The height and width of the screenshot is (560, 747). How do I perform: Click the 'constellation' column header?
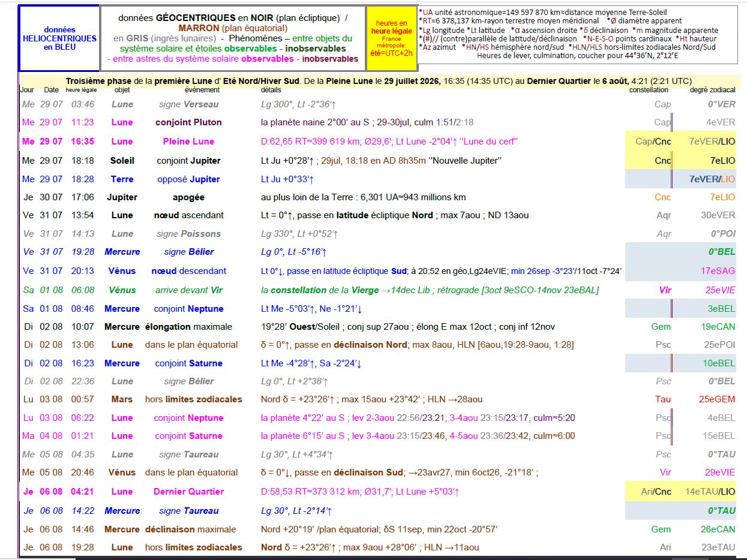click(x=649, y=90)
